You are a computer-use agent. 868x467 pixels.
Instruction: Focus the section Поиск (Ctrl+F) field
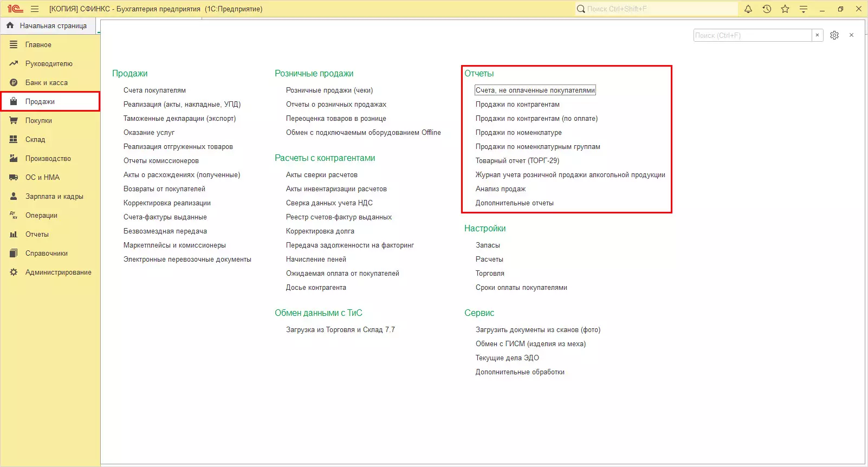point(753,35)
